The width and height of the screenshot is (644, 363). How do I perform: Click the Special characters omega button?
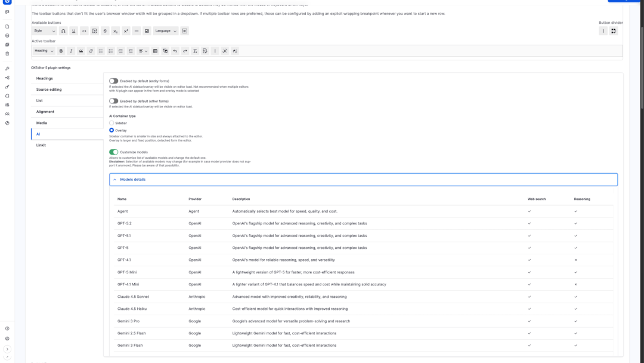coord(63,31)
